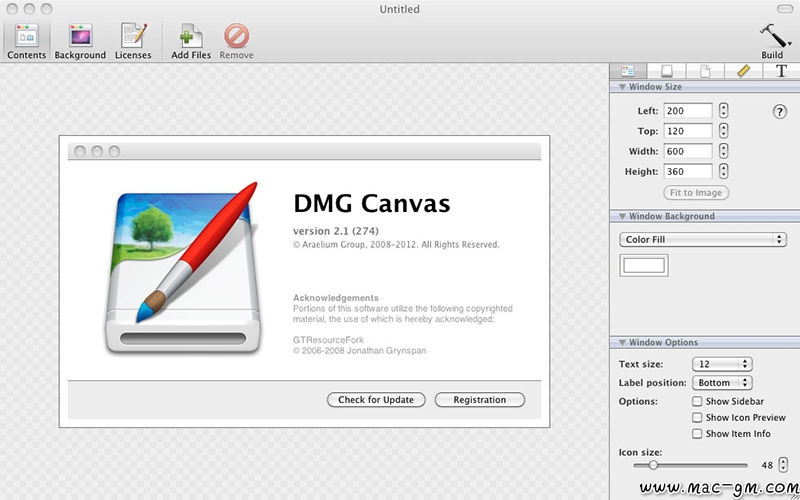Click the Acknowledgements heading

336,298
